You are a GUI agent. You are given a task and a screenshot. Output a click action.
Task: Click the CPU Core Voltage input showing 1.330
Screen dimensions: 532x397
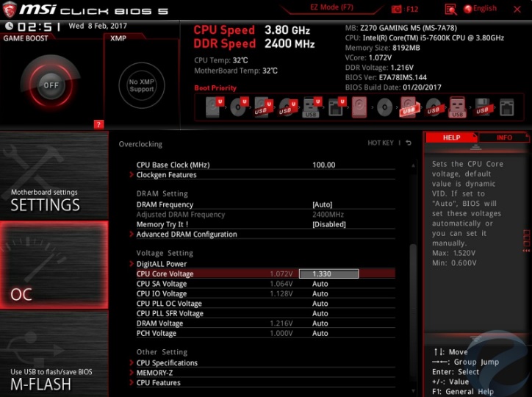328,273
